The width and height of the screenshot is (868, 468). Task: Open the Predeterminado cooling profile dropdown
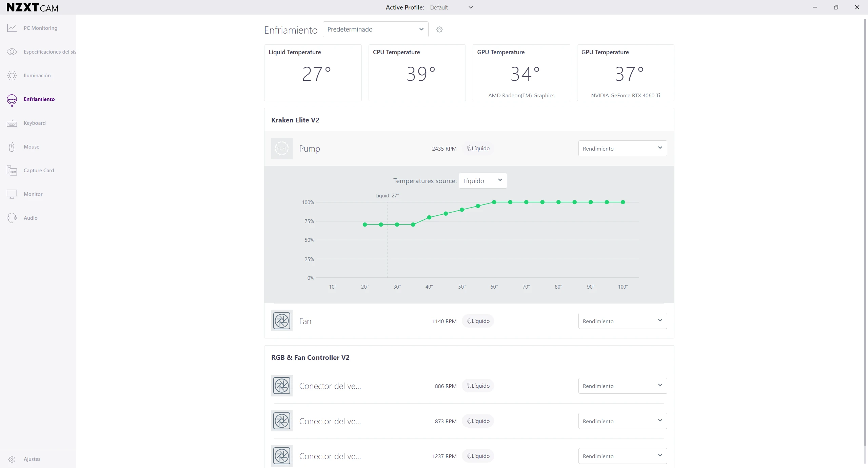pos(375,30)
